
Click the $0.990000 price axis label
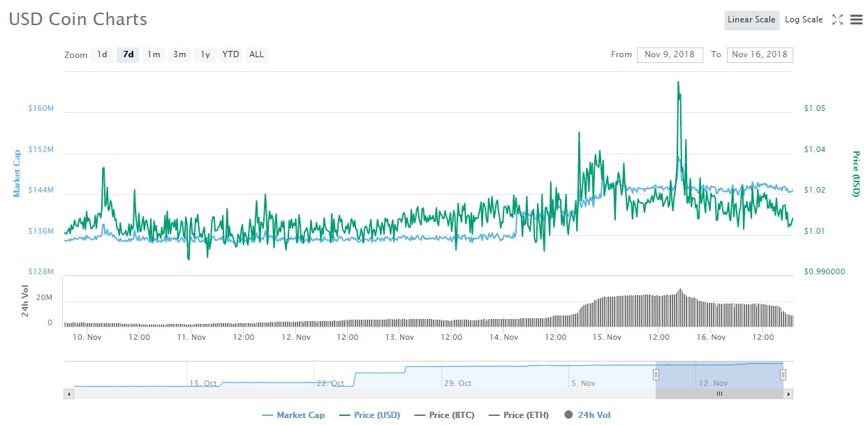[x=824, y=271]
